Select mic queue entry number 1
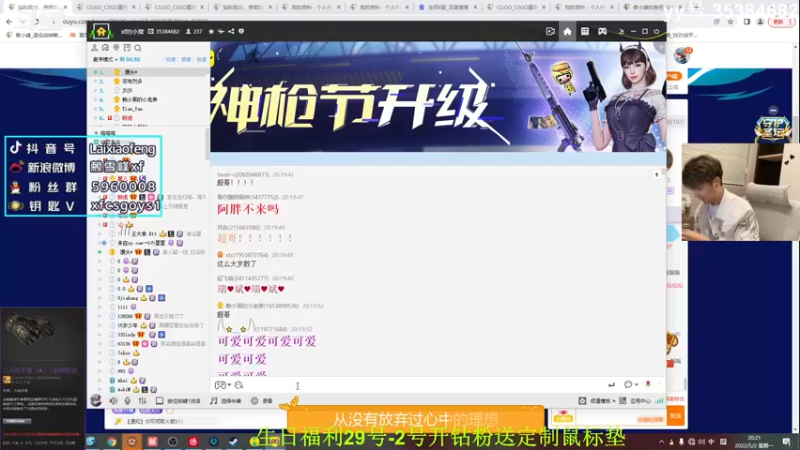This screenshot has height=450, width=800. point(149,72)
